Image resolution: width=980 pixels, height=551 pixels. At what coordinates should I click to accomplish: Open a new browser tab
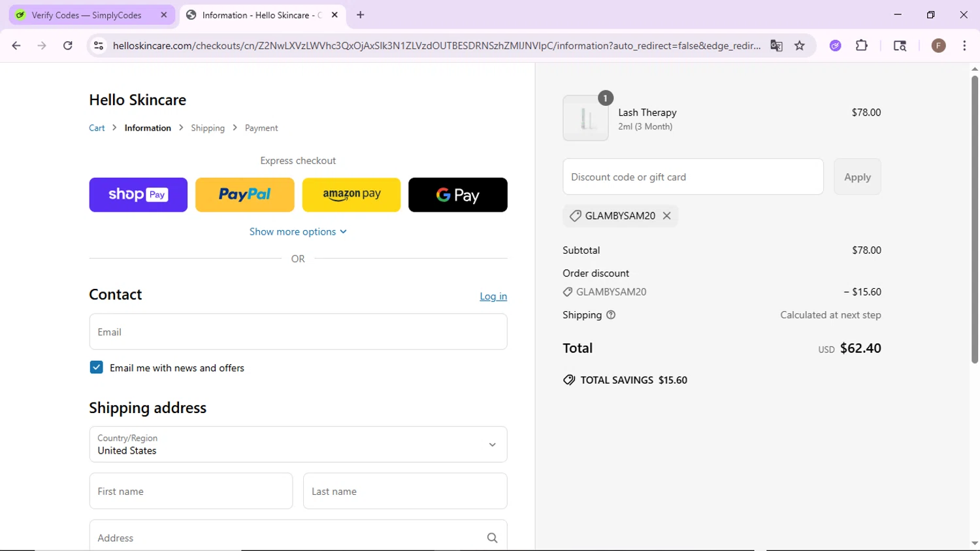coord(361,15)
